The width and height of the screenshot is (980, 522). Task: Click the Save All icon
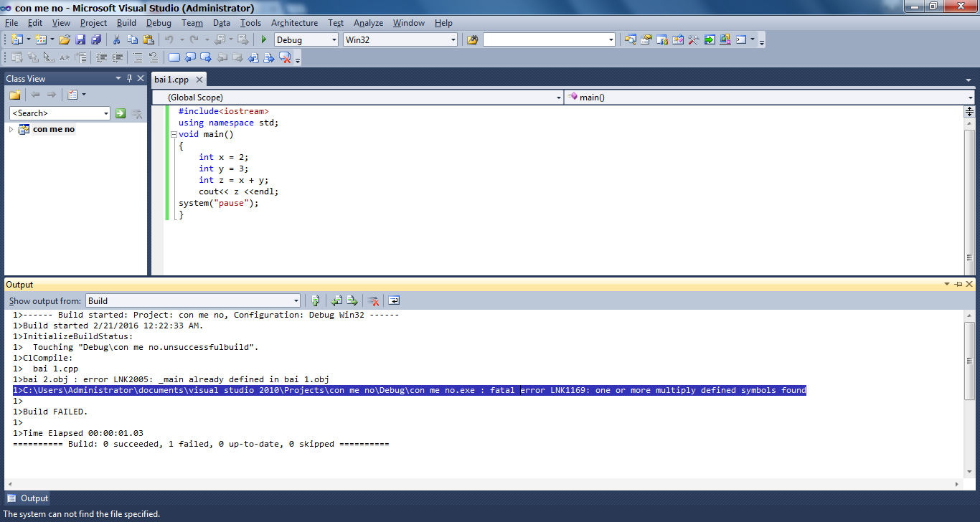click(x=95, y=40)
